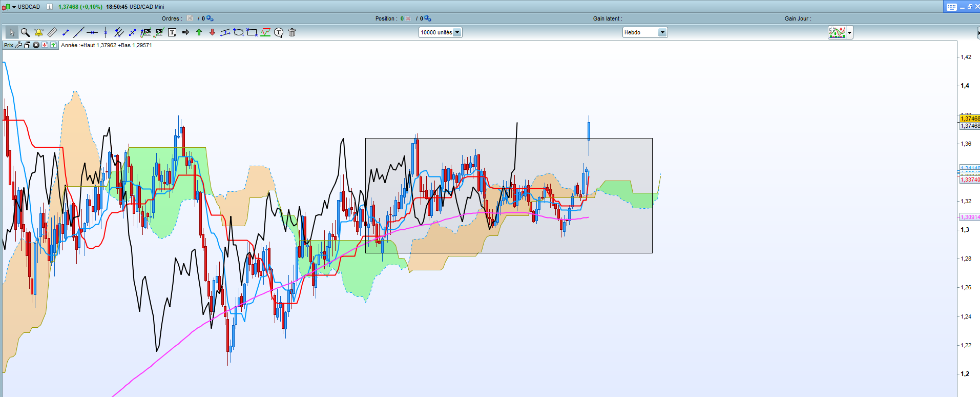Image resolution: width=980 pixels, height=397 pixels.
Task: Click the 'Ordres :' label
Action: [x=172, y=18]
